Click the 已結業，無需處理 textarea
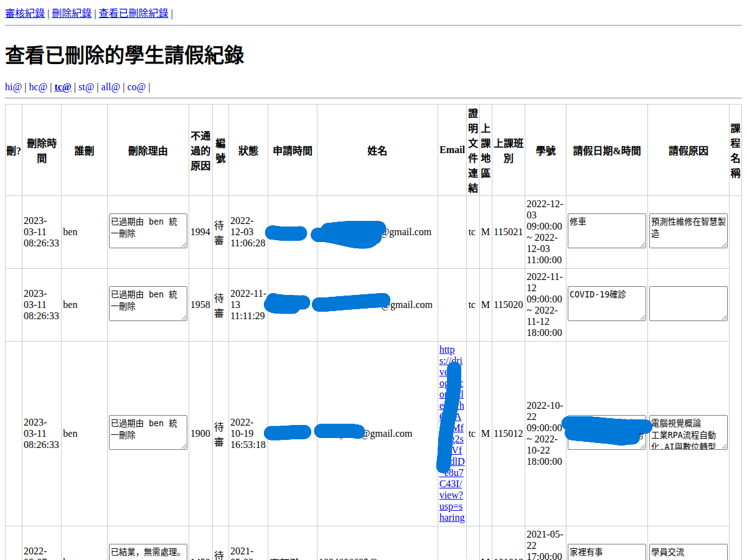747x560 pixels. point(148,552)
